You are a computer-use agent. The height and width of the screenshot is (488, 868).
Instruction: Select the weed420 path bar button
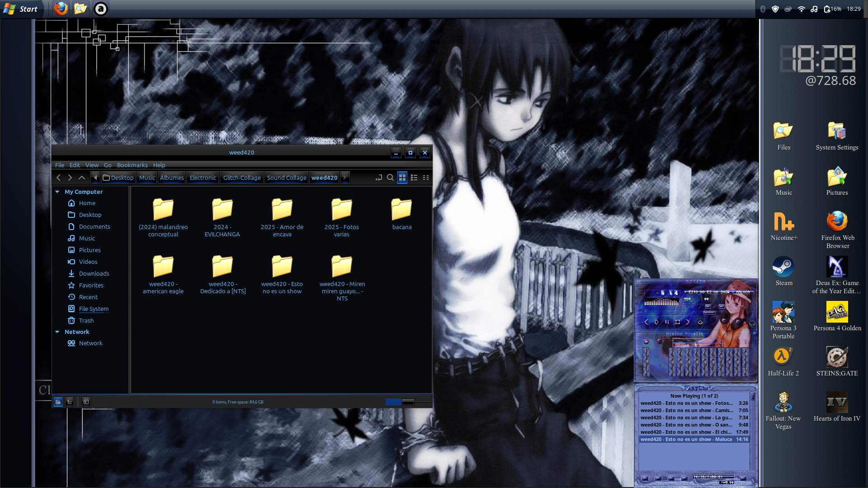(x=325, y=178)
